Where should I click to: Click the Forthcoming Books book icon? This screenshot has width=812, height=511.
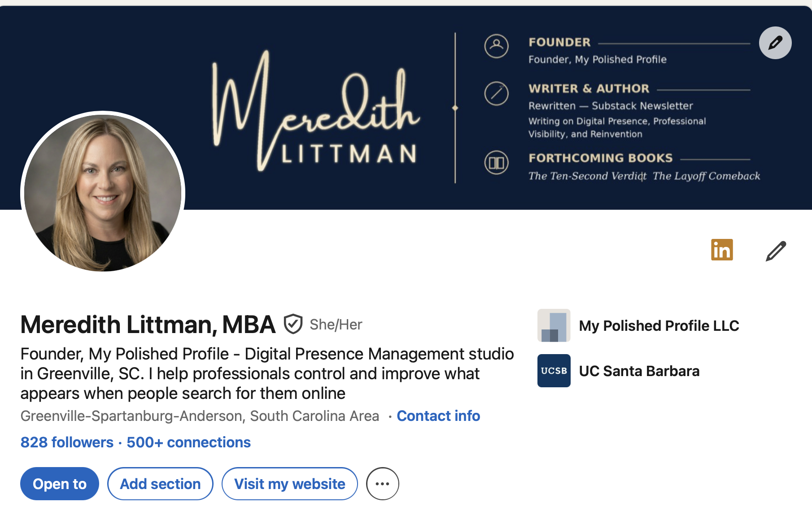click(x=497, y=163)
